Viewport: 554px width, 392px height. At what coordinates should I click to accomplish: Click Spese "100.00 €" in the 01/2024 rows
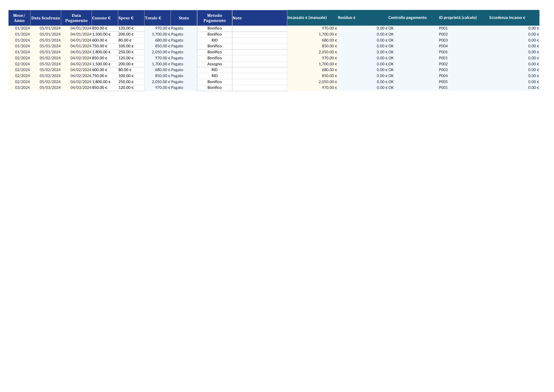(x=131, y=46)
